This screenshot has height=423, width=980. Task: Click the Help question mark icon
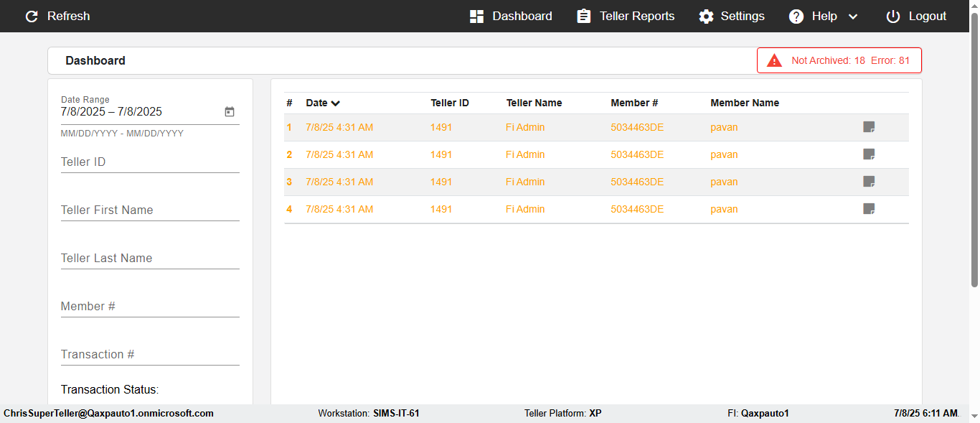796,16
